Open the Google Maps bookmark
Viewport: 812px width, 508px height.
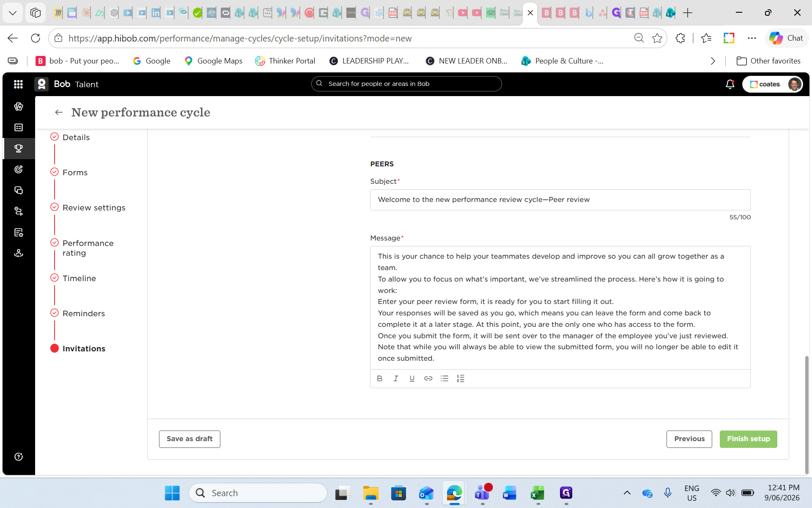tap(213, 61)
